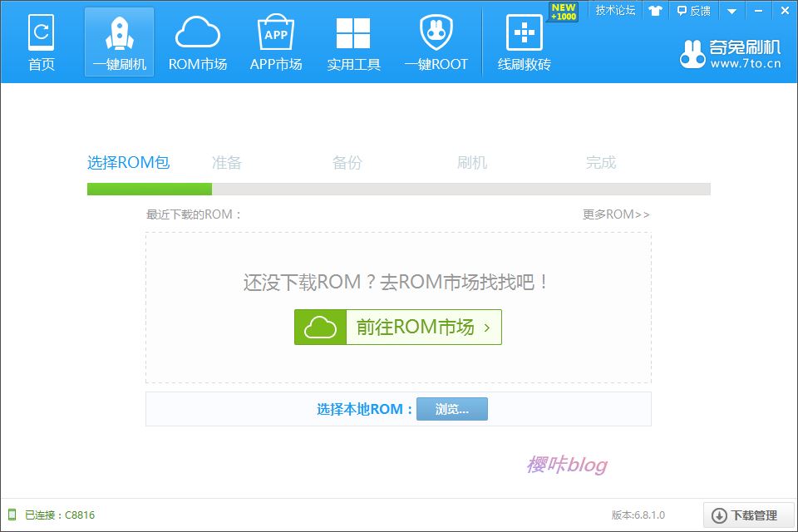This screenshot has height=532, width=798.
Task: Click the 前往ROM市场 button
Action: click(398, 327)
